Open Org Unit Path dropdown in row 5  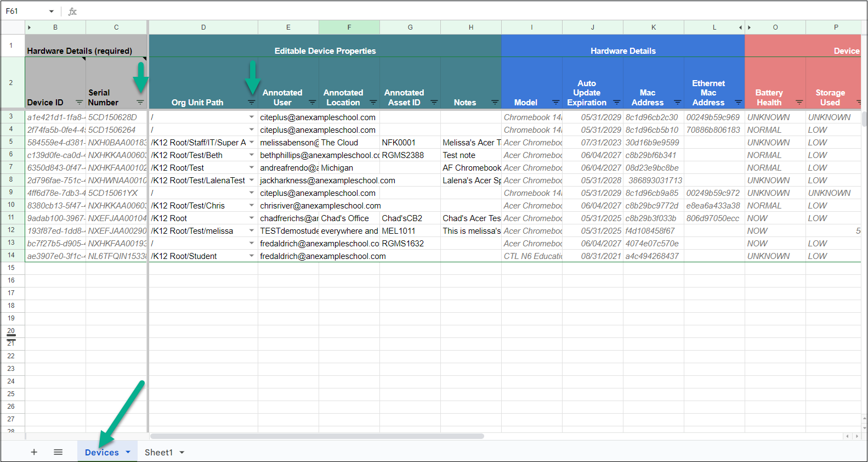252,142
